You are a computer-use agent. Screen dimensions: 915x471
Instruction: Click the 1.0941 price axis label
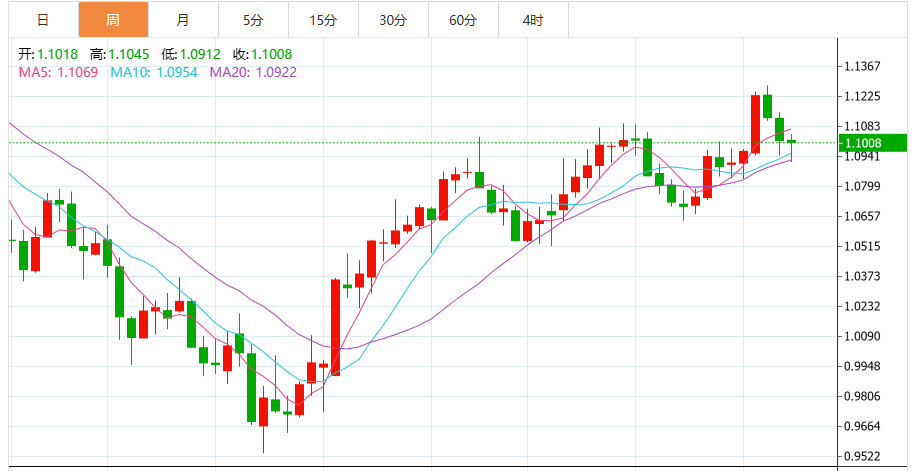pyautogui.click(x=863, y=156)
